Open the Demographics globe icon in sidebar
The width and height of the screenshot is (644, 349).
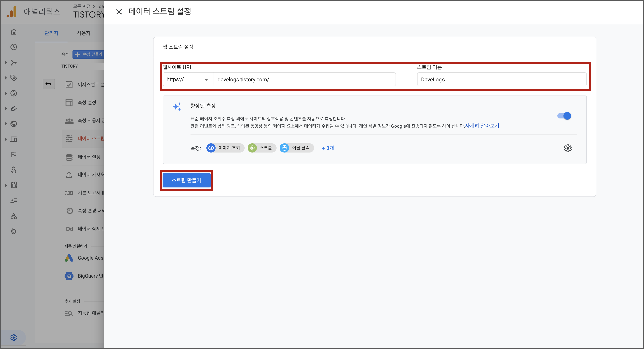(x=14, y=124)
